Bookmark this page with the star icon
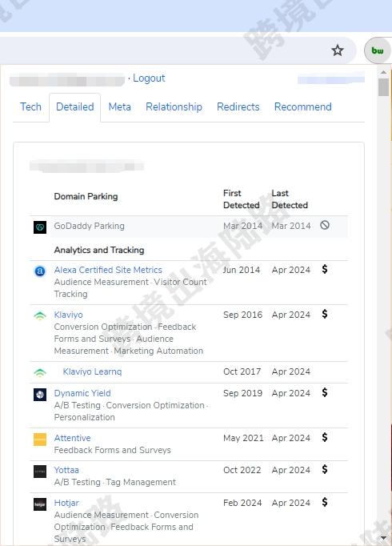 click(x=337, y=50)
